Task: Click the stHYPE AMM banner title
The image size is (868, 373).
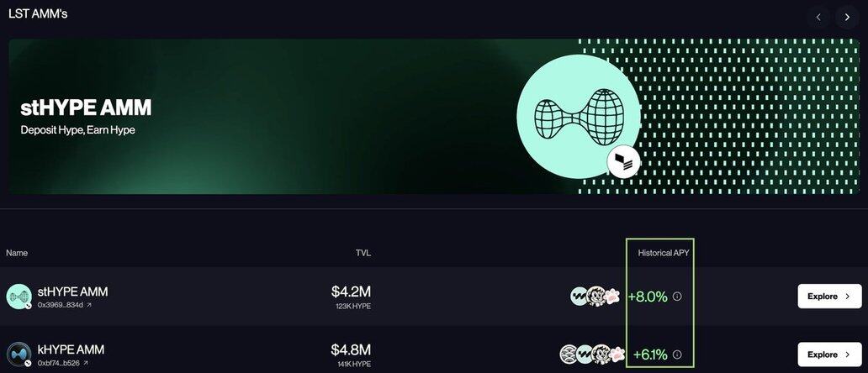Action: pos(86,108)
